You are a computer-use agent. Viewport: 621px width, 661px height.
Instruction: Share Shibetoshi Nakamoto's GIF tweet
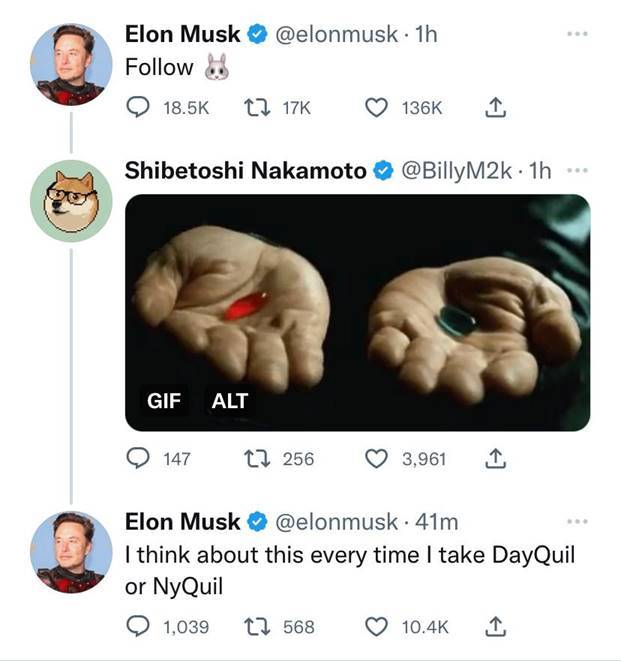pyautogui.click(x=492, y=459)
